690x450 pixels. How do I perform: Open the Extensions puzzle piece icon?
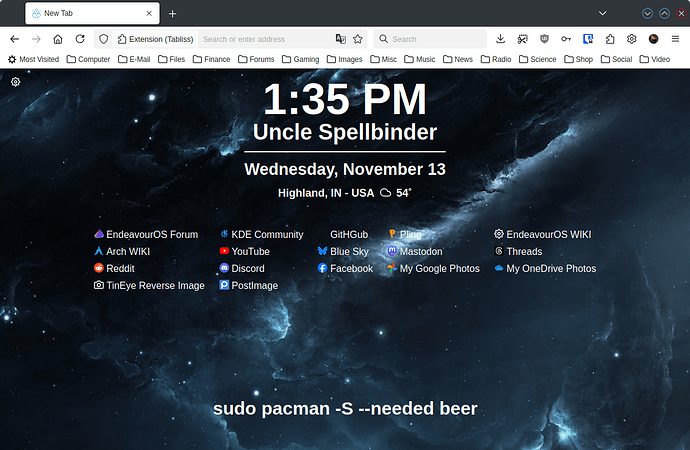tap(610, 39)
